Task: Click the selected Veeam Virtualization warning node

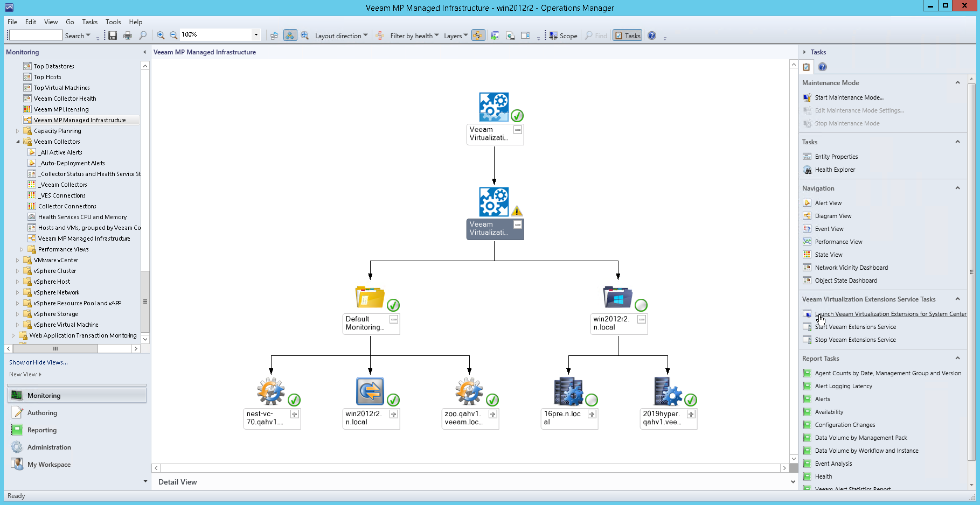Action: point(494,202)
